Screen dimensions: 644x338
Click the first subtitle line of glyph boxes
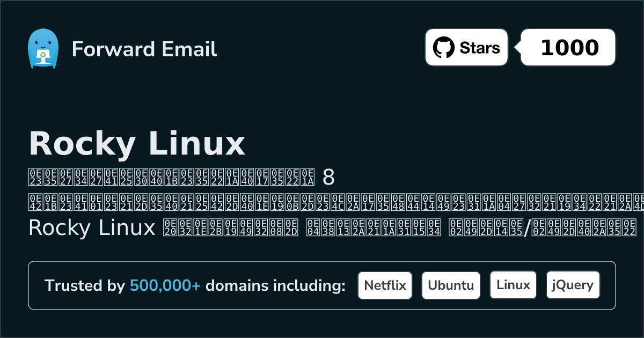(171, 177)
